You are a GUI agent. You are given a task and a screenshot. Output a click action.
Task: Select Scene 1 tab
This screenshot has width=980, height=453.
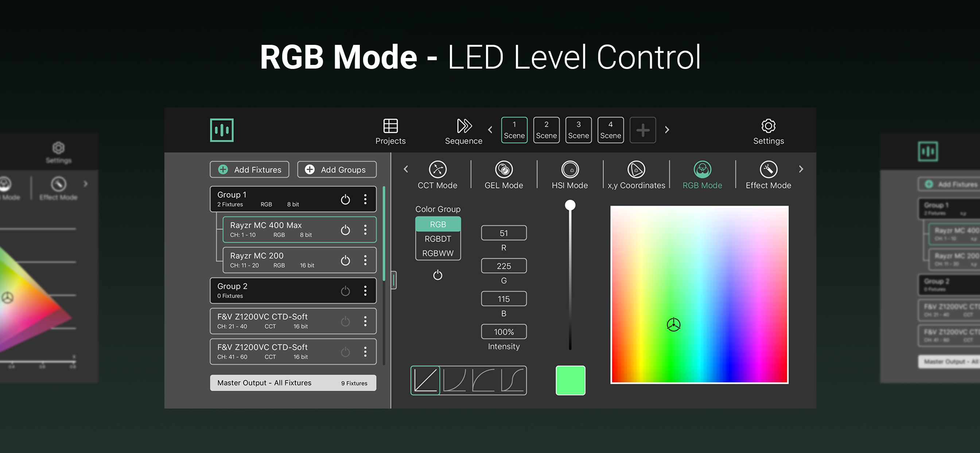point(514,130)
